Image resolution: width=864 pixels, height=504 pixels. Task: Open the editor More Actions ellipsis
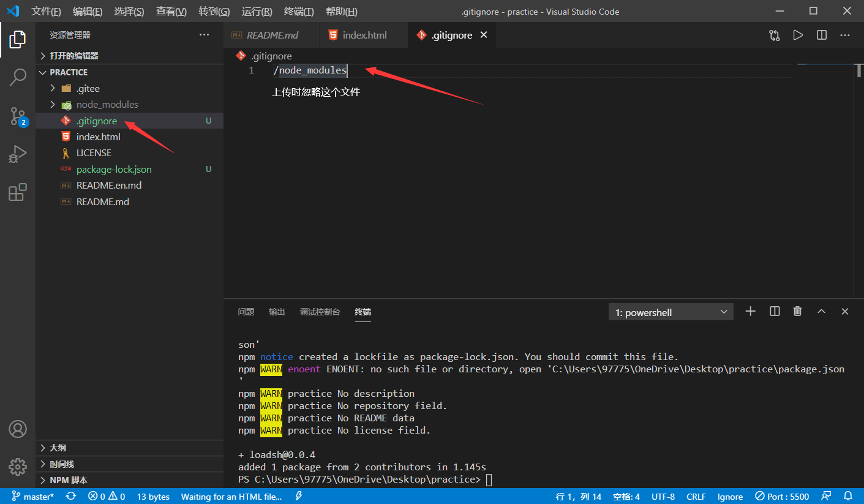pos(845,36)
